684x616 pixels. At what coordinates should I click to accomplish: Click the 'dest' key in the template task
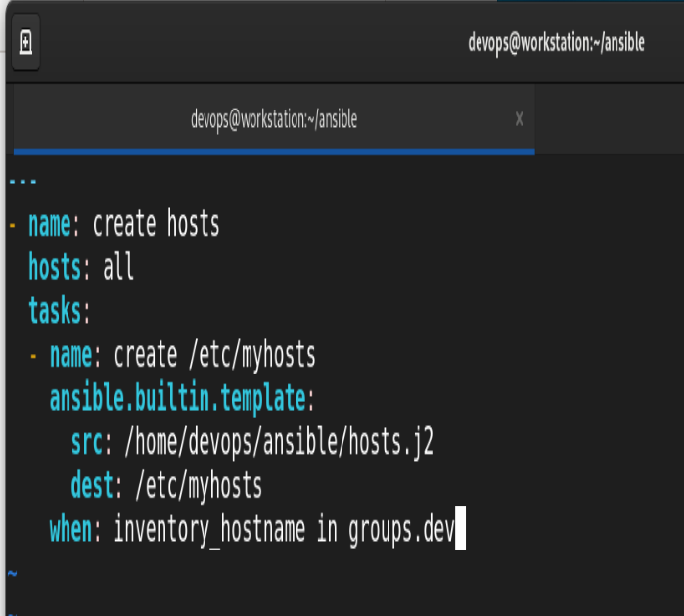pos(92,485)
